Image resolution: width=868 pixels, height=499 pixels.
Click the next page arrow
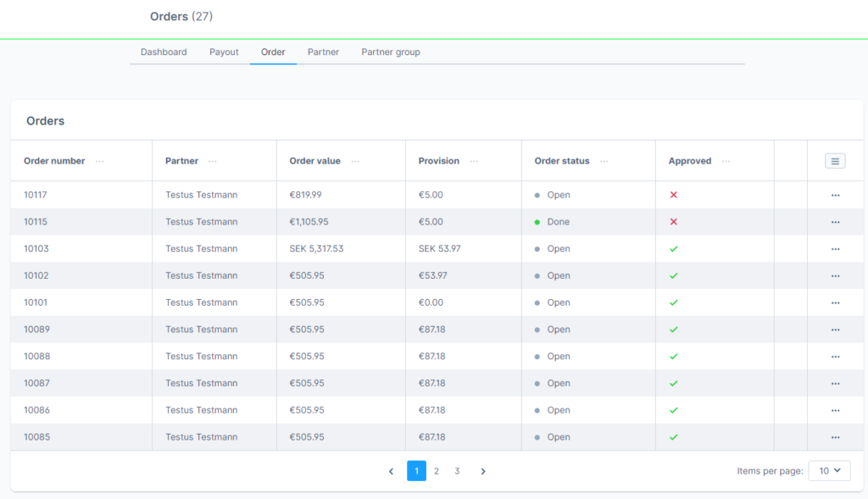(483, 471)
